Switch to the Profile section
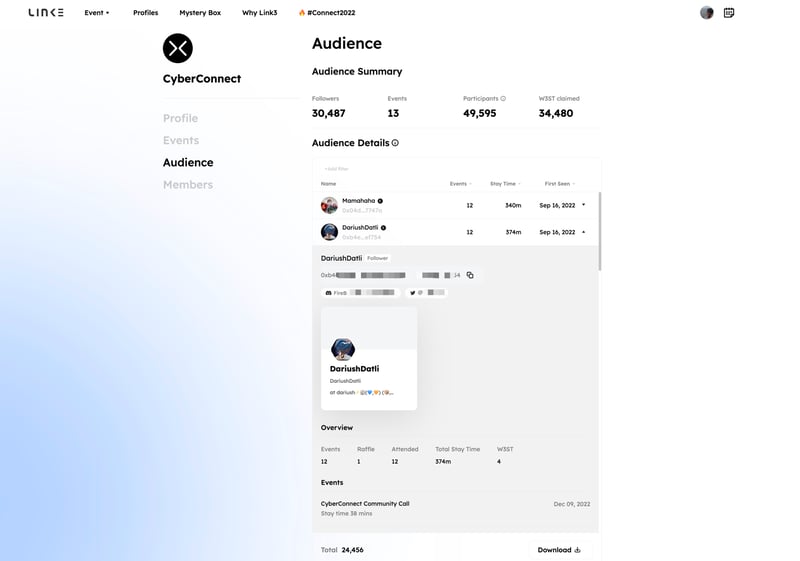Viewport: 800px width, 561px height. 181,118
